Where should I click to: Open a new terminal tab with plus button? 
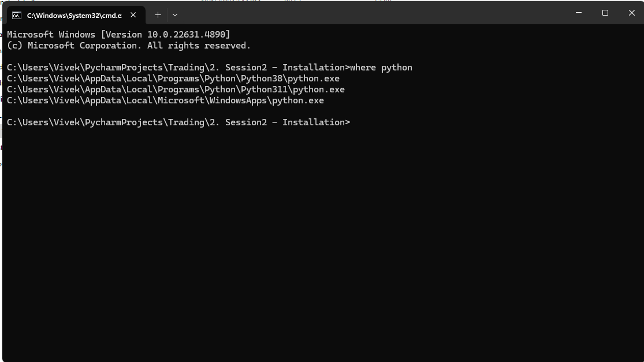point(158,15)
